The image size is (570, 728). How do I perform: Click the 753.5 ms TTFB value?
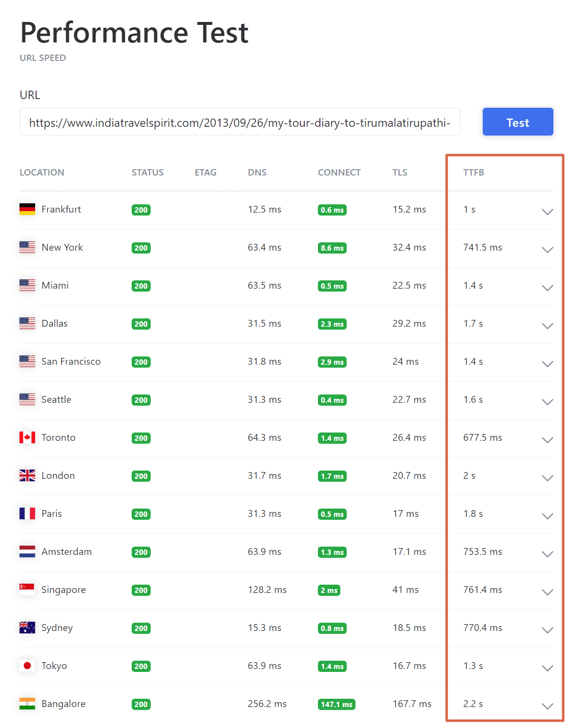[x=483, y=551]
